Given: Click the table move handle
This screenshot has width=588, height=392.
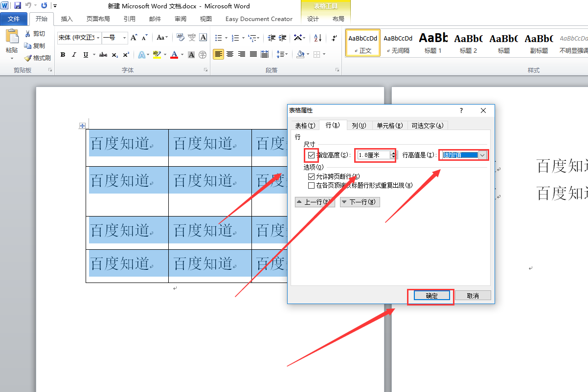Looking at the screenshot, I should [x=82, y=126].
